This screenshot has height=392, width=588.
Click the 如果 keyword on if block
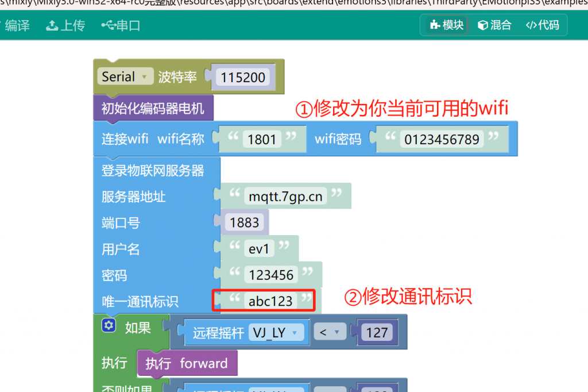pos(138,328)
